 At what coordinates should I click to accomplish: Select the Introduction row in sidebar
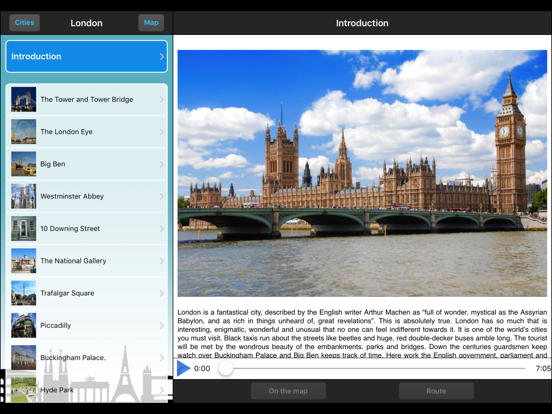(x=87, y=56)
